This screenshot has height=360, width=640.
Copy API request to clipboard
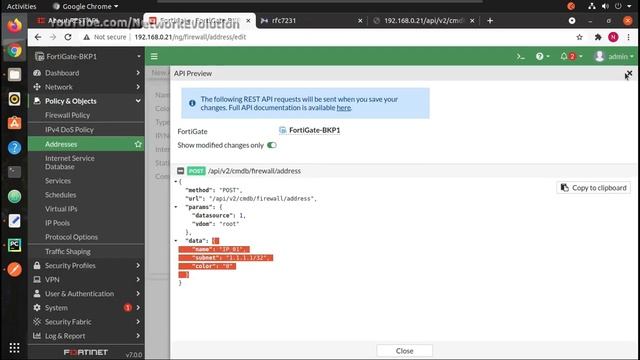click(x=593, y=188)
